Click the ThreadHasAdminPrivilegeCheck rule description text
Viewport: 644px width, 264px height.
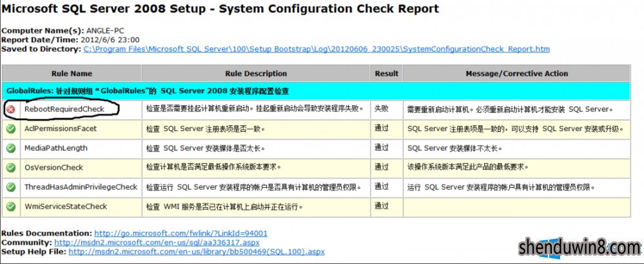tap(254, 188)
